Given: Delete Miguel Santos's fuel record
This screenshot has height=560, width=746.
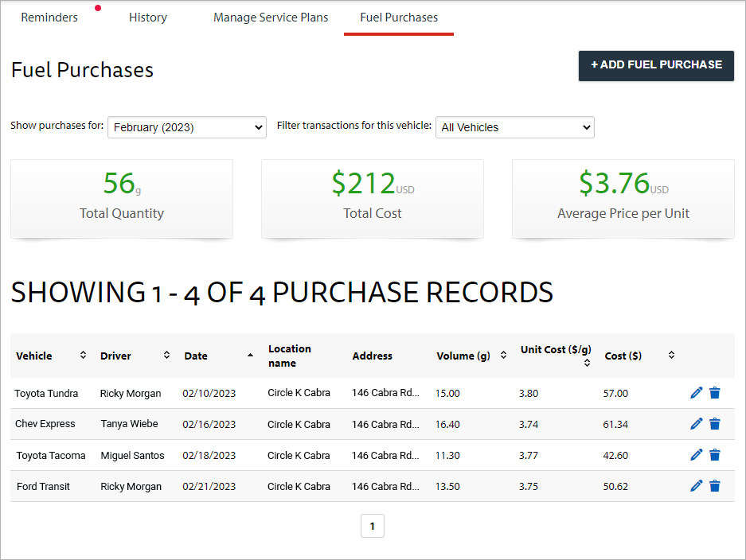Looking at the screenshot, I should pos(715,454).
